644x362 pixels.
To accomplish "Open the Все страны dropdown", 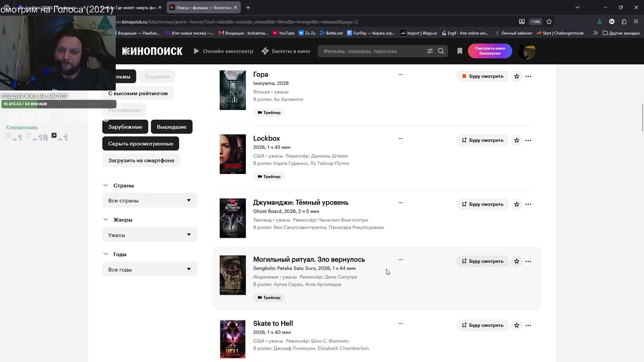I will pos(150,200).
